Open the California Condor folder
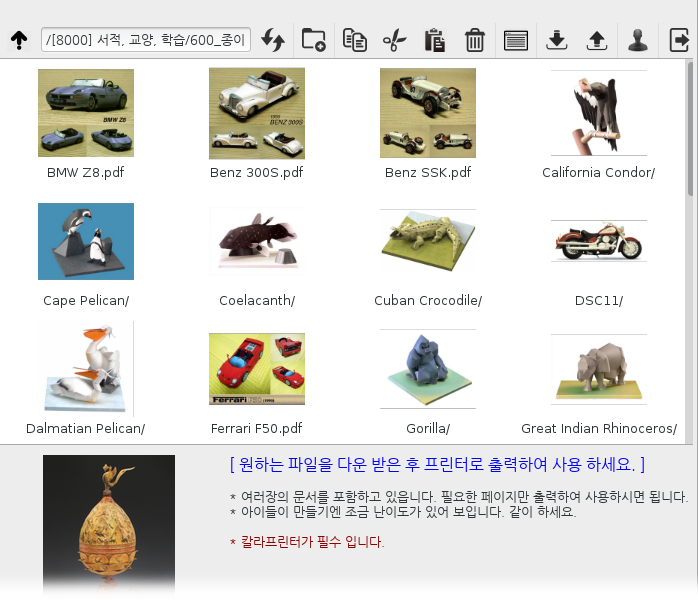Screen dimensions: 698x600 [x=598, y=113]
